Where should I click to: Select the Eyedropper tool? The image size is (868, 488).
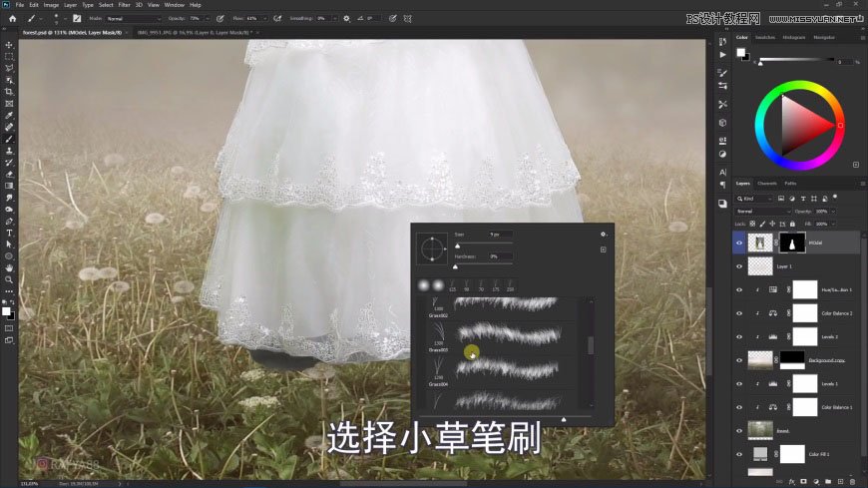tap(9, 115)
